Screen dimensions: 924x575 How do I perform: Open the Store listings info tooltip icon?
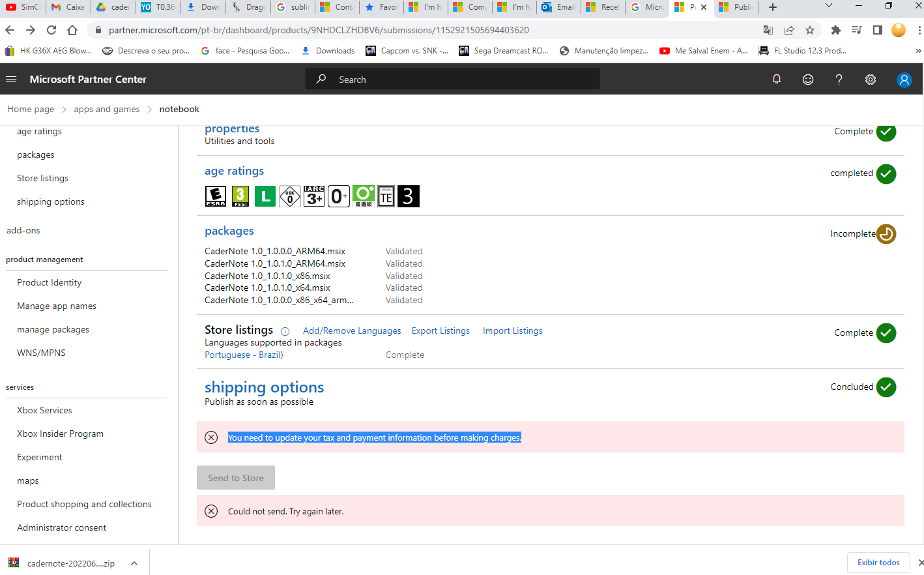pyautogui.click(x=285, y=331)
